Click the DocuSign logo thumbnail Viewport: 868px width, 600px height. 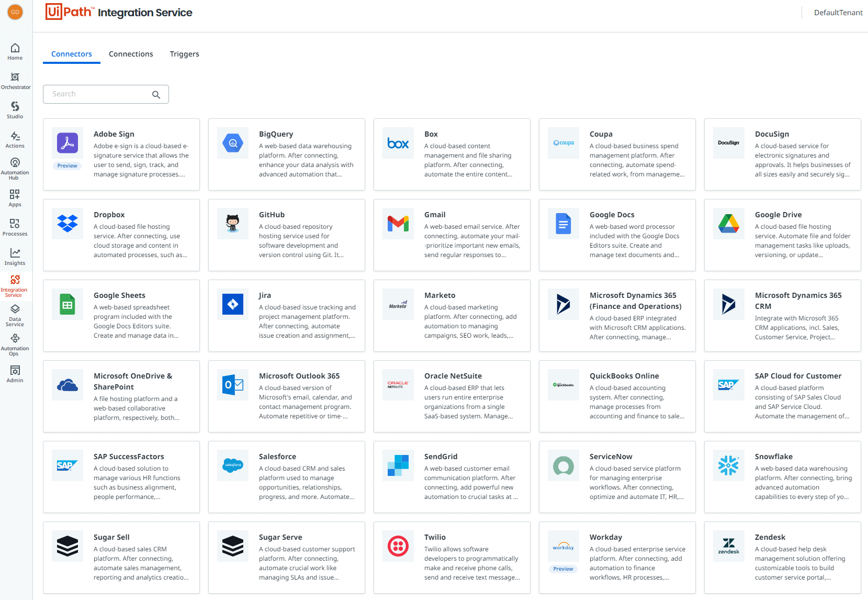(x=729, y=143)
